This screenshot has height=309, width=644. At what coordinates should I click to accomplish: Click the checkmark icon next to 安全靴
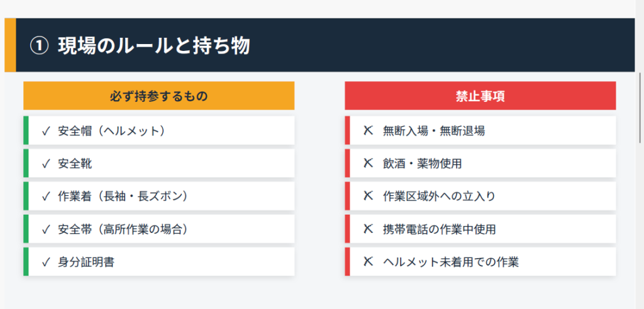[x=45, y=164]
